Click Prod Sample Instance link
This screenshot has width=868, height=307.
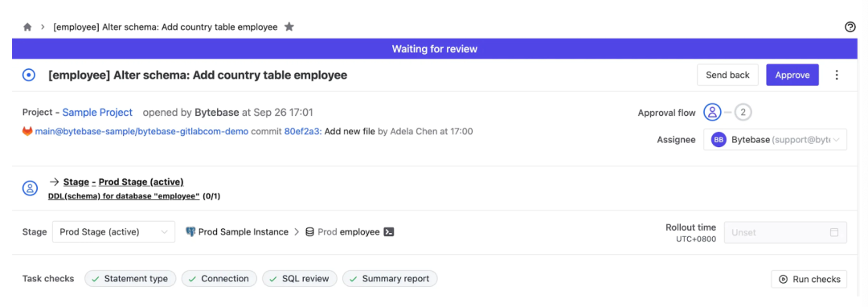click(244, 231)
